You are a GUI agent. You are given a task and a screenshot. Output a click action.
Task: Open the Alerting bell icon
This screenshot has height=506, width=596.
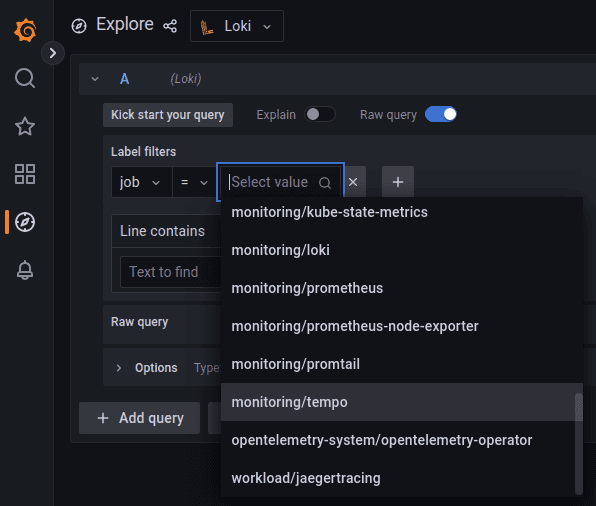pos(25,270)
